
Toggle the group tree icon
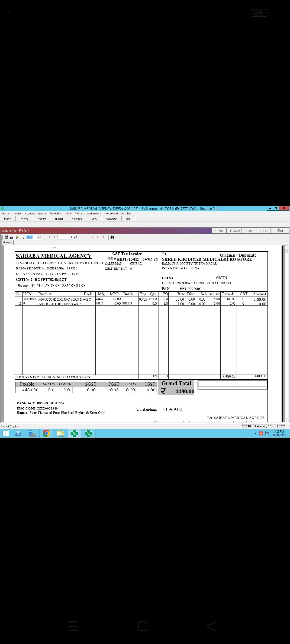[23, 237]
